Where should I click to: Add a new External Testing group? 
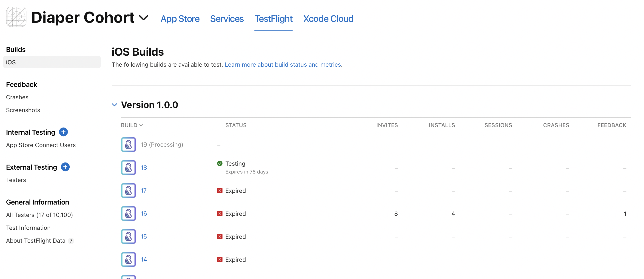pyautogui.click(x=65, y=167)
